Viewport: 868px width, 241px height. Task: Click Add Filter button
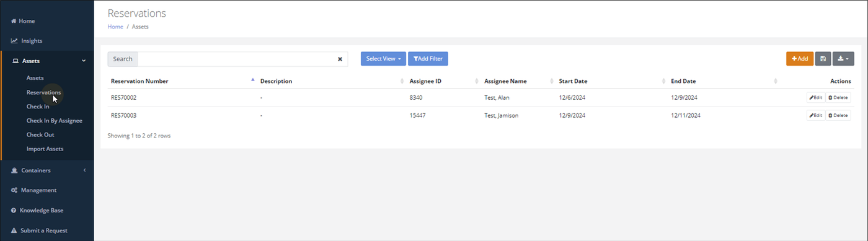coord(428,59)
